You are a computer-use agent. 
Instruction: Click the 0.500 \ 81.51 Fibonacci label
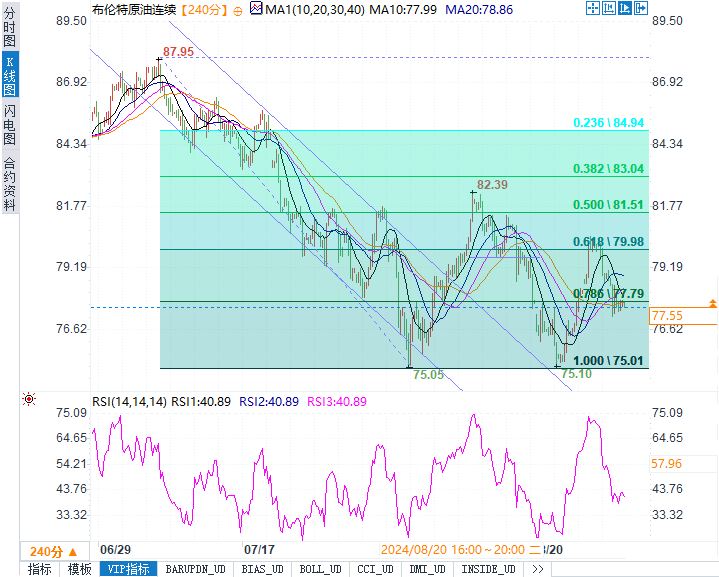click(608, 205)
